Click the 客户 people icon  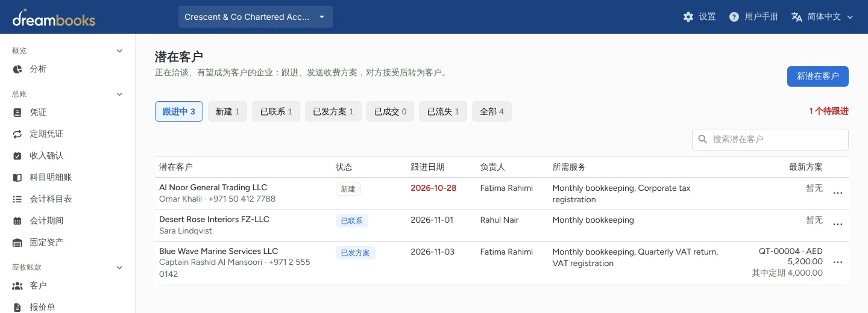pyautogui.click(x=17, y=286)
